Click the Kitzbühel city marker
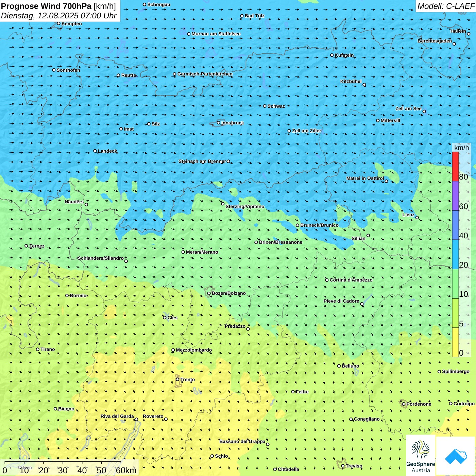Screen dimensions: 476x476 coord(364,85)
